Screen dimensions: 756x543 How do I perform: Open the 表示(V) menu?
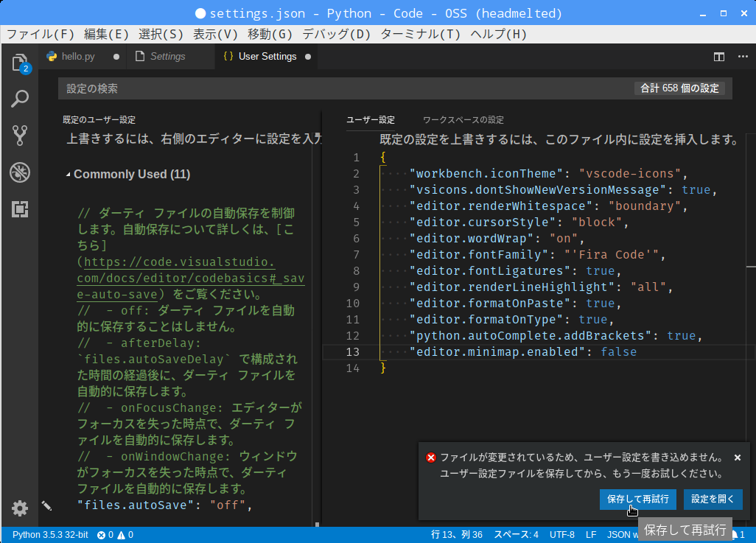[x=215, y=34]
